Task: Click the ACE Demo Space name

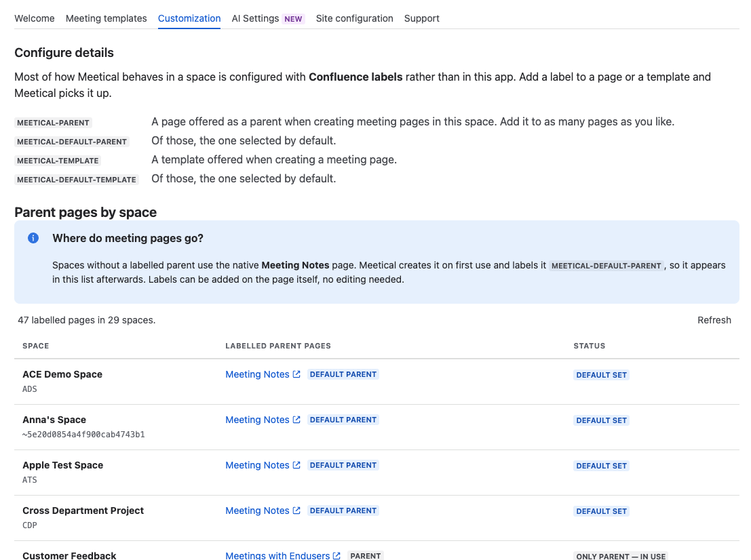Action: coord(62,374)
